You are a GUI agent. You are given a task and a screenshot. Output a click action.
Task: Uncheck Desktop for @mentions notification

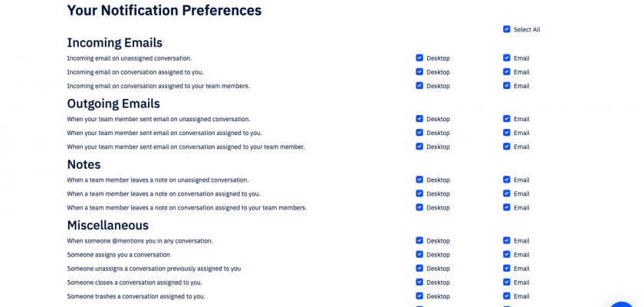pyautogui.click(x=419, y=240)
